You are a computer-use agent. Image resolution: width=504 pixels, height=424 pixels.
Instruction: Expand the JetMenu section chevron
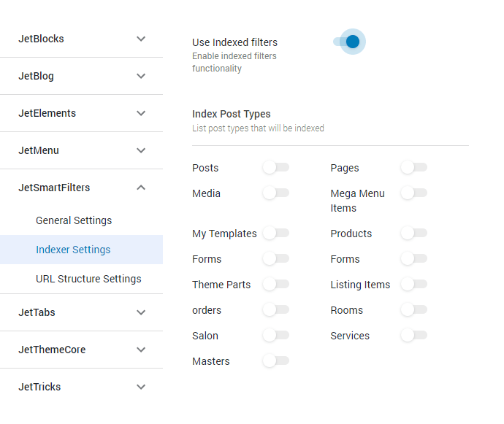[141, 150]
